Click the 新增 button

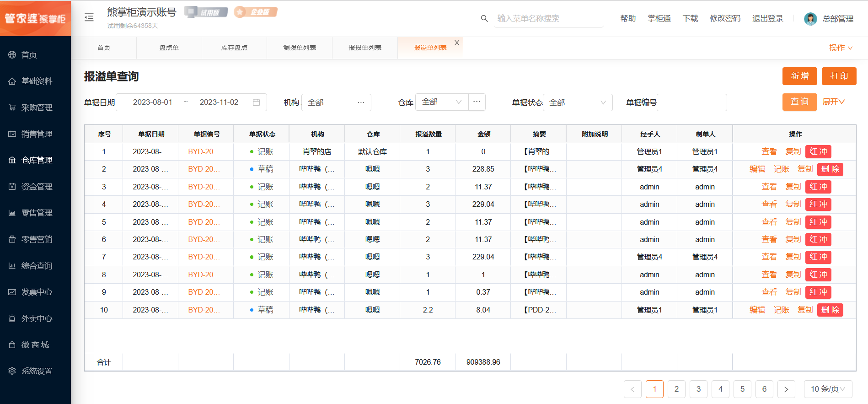coord(800,76)
